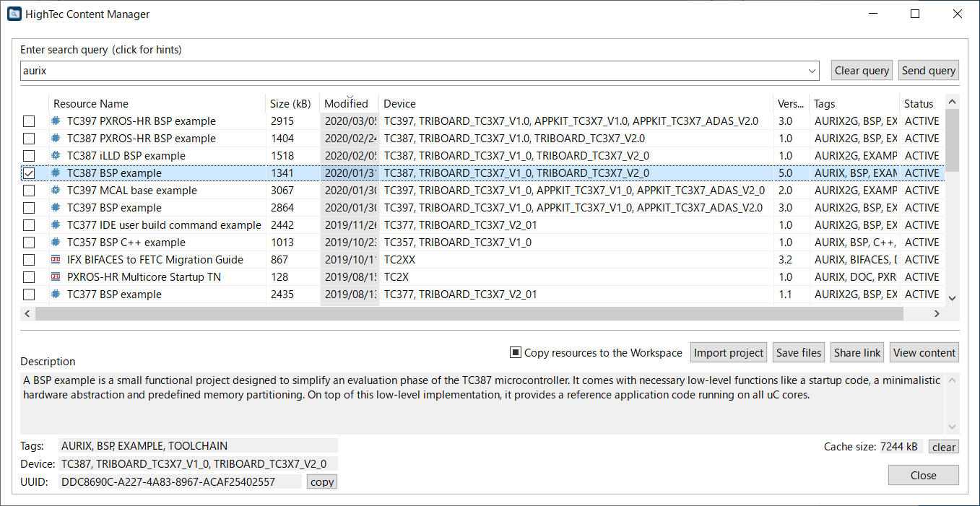980x506 pixels.
Task: Click the HighTec Content Manager title bar icon
Action: click(14, 14)
